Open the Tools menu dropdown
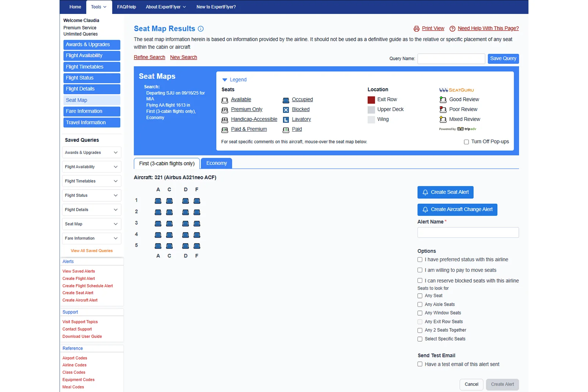This screenshot has height=392, width=588. [x=98, y=7]
